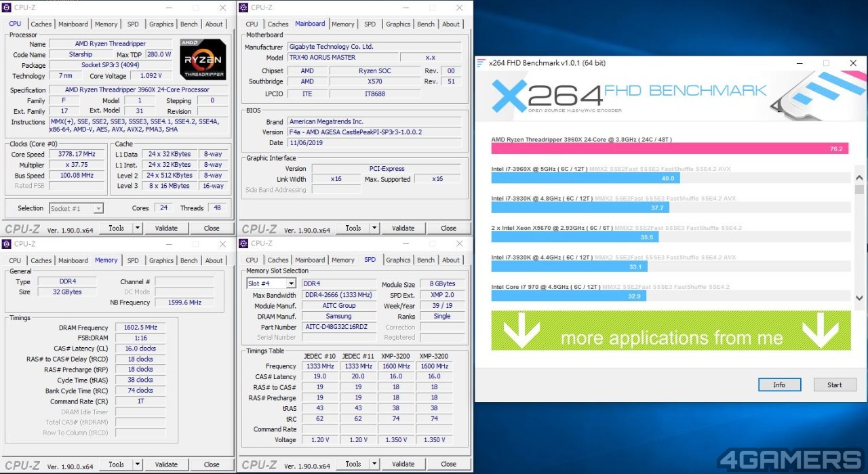
Task: Click the Tools button in the CPU window
Action: click(x=117, y=228)
